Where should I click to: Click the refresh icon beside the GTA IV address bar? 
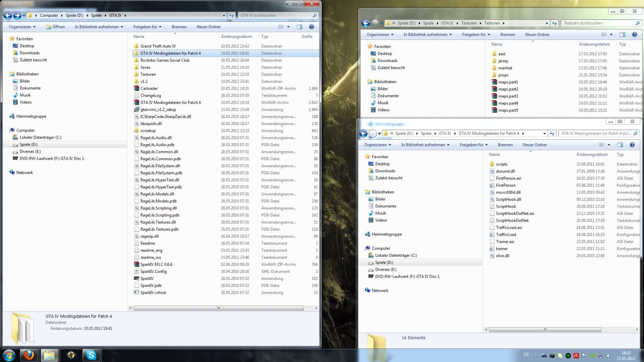(x=231, y=15)
